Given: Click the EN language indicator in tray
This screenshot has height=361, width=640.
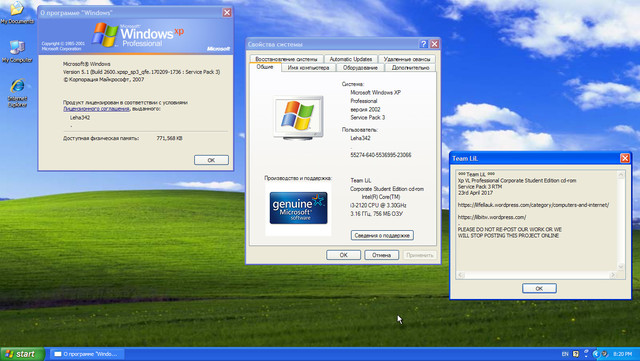Looking at the screenshot, I should (x=565, y=354).
